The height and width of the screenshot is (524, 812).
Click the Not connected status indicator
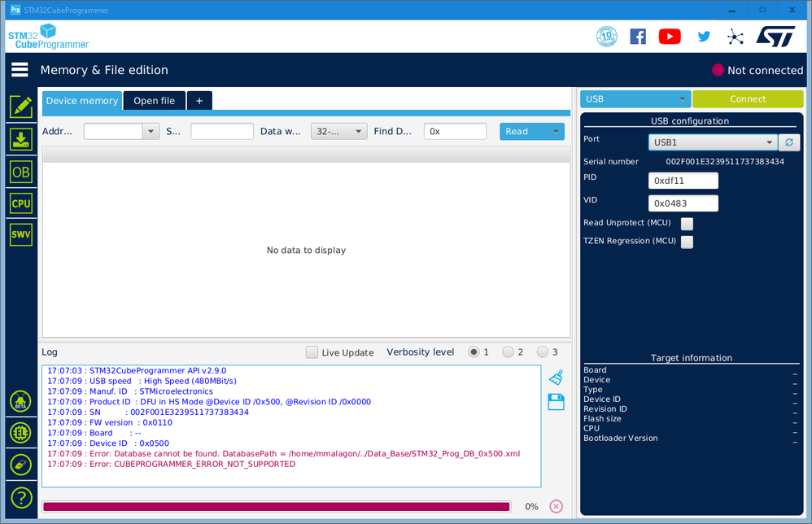pyautogui.click(x=757, y=70)
